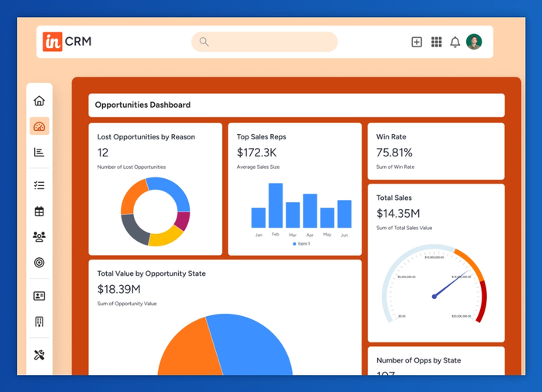This screenshot has width=542, height=392.
Task: Click the orange arc of the gauge
Action: pos(471,263)
